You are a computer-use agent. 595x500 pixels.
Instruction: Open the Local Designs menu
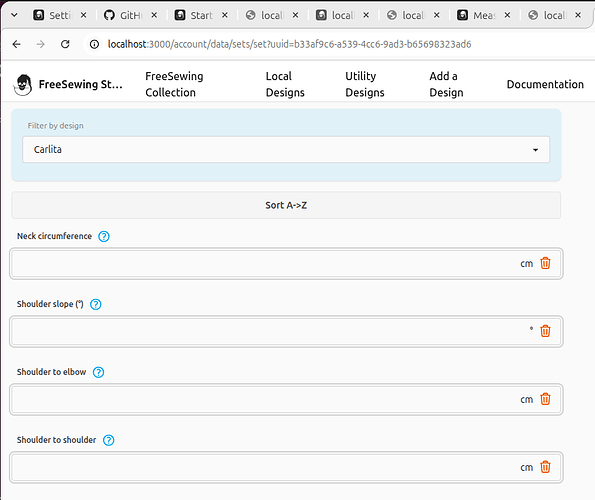click(285, 84)
